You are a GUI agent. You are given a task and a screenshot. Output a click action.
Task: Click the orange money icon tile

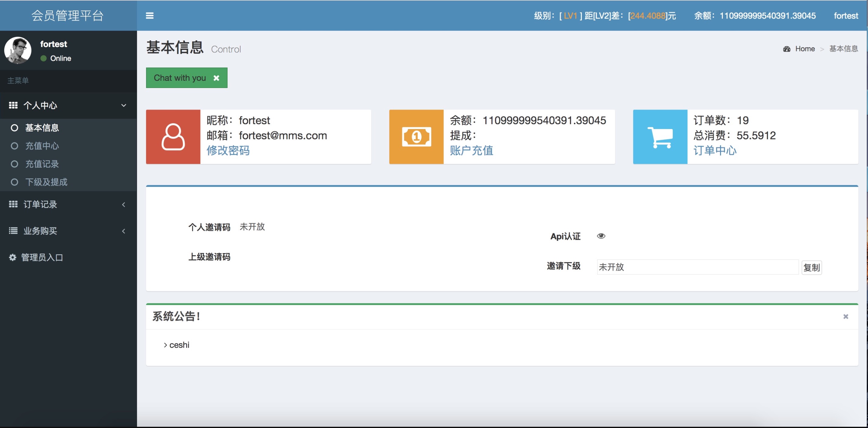pyautogui.click(x=416, y=137)
